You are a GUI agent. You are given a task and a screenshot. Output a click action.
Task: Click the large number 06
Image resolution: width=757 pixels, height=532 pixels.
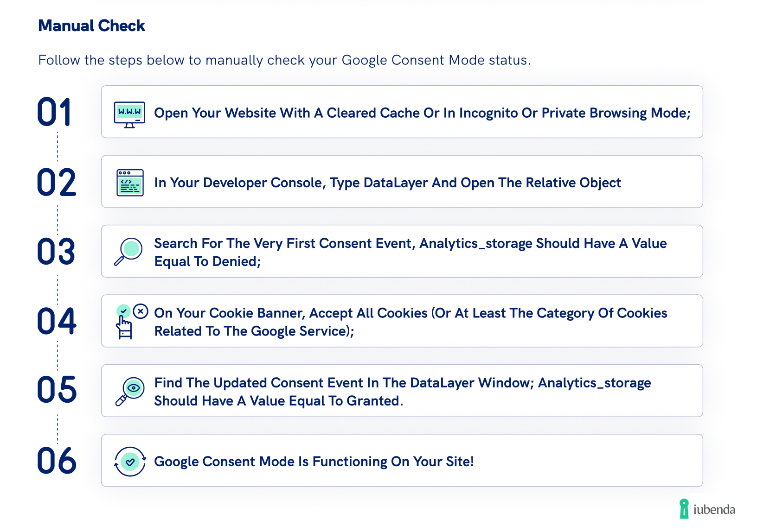pos(57,461)
